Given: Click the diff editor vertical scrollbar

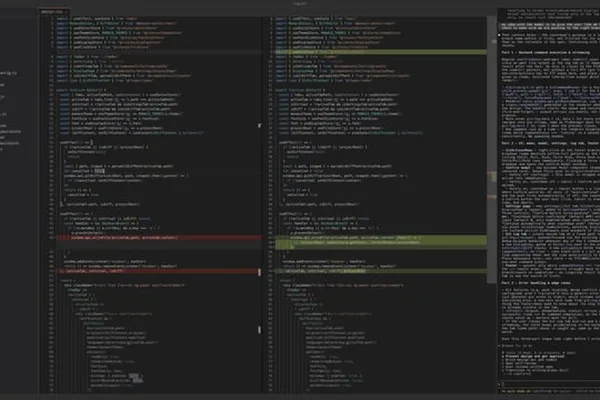Looking at the screenshot, I should (x=490, y=149).
